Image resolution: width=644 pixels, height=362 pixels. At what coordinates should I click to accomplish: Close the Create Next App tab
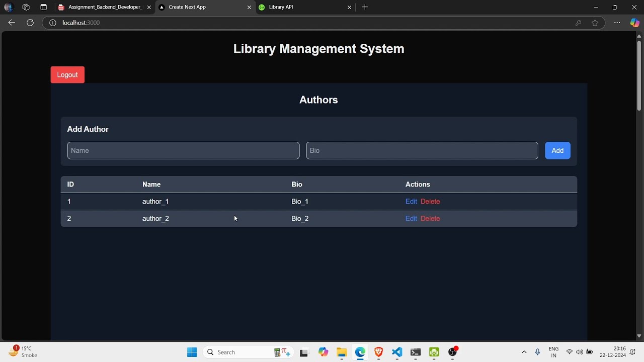(249, 8)
